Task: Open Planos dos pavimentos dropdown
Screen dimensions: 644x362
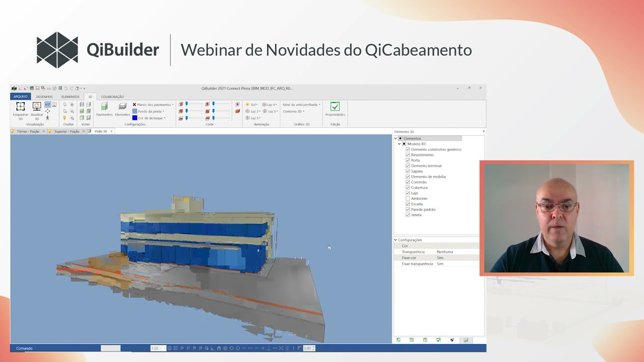Action: (153, 105)
